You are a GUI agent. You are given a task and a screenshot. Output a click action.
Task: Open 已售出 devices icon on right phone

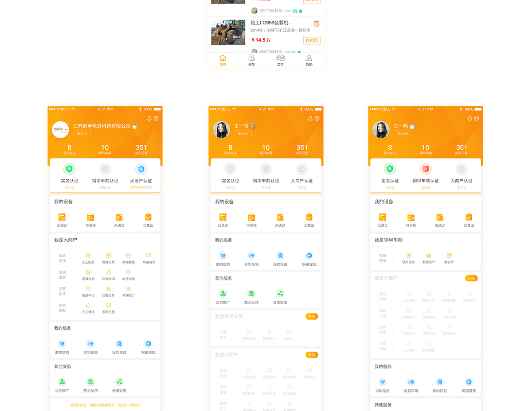pyautogui.click(x=469, y=217)
